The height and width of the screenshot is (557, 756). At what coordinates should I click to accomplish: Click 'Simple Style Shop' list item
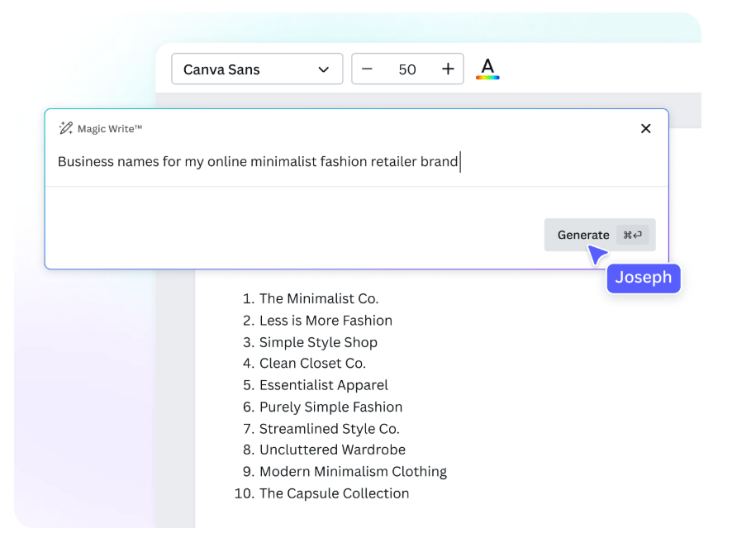(318, 342)
